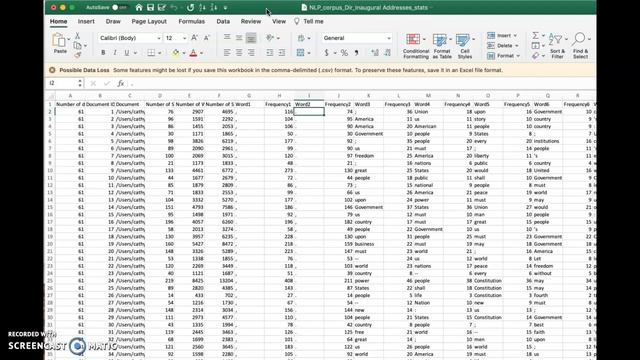This screenshot has height=360, width=640.
Task: Click the Home icon in title bar
Action: tap(139, 7)
